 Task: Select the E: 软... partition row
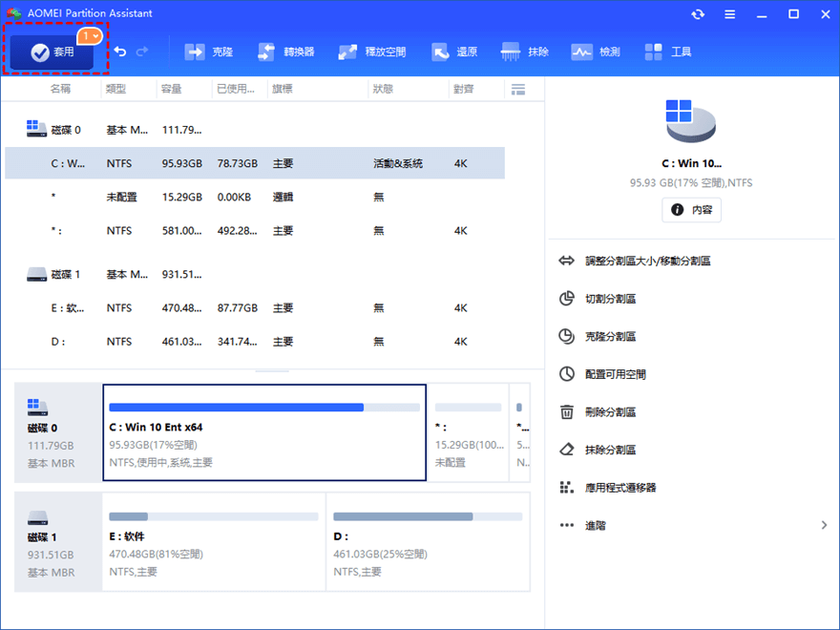point(255,308)
